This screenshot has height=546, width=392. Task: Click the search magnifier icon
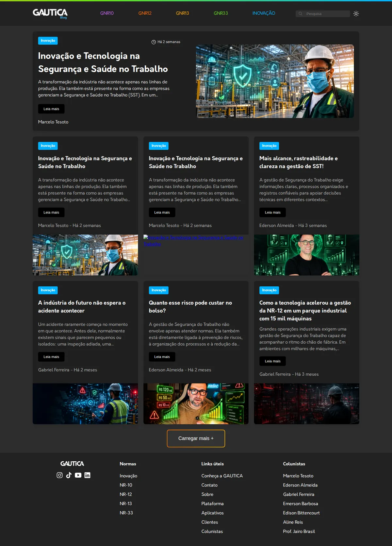(x=301, y=14)
